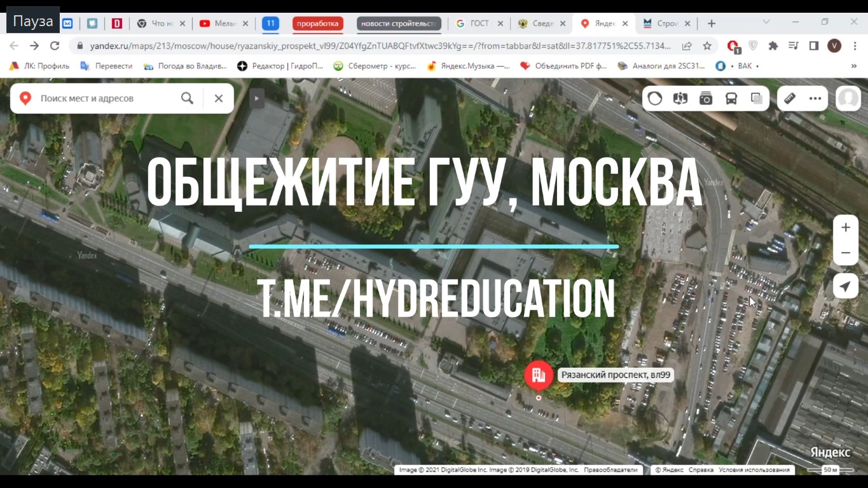Image resolution: width=868 pixels, height=488 pixels.
Task: Show public transport bus layer
Action: (x=731, y=99)
